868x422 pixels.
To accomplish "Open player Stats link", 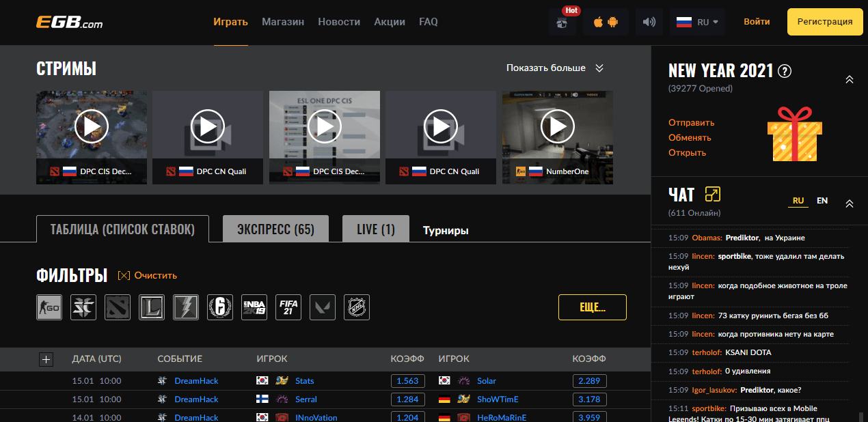I will (305, 381).
